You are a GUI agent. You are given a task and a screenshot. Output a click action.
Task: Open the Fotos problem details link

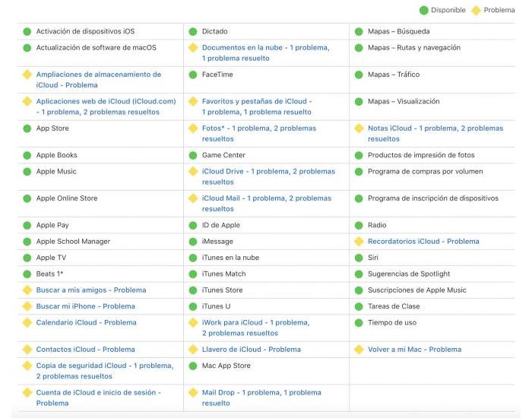(259, 133)
